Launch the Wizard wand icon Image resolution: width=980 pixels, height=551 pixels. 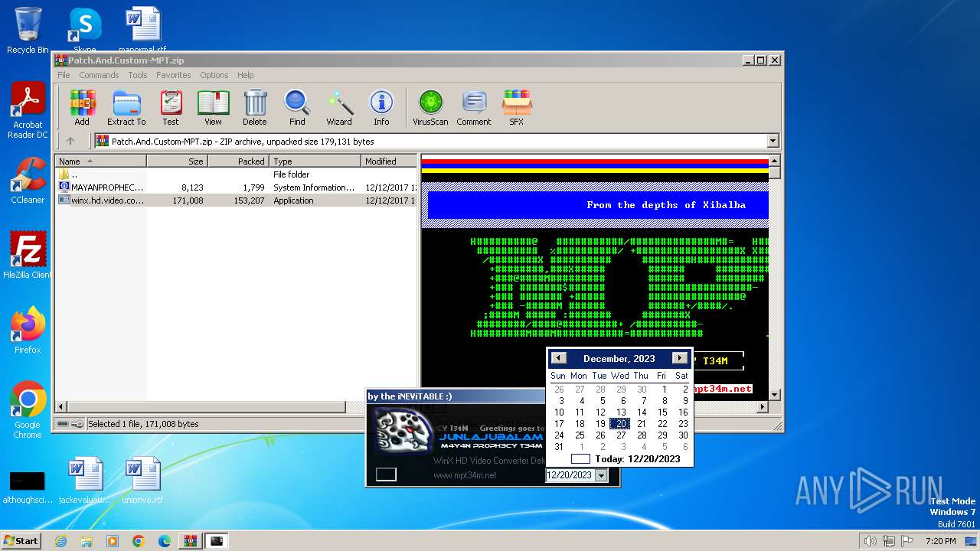coord(339,108)
